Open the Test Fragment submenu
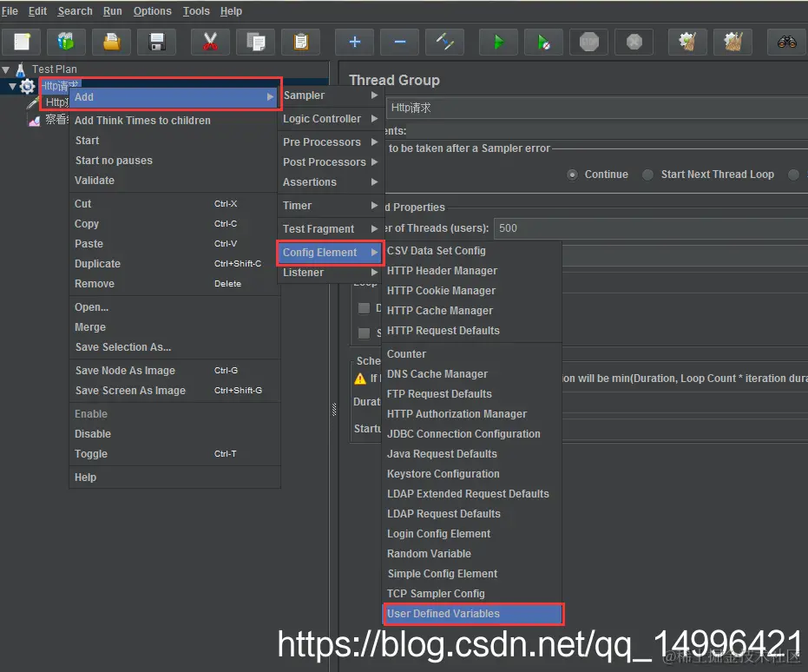This screenshot has width=808, height=672. pyautogui.click(x=331, y=228)
